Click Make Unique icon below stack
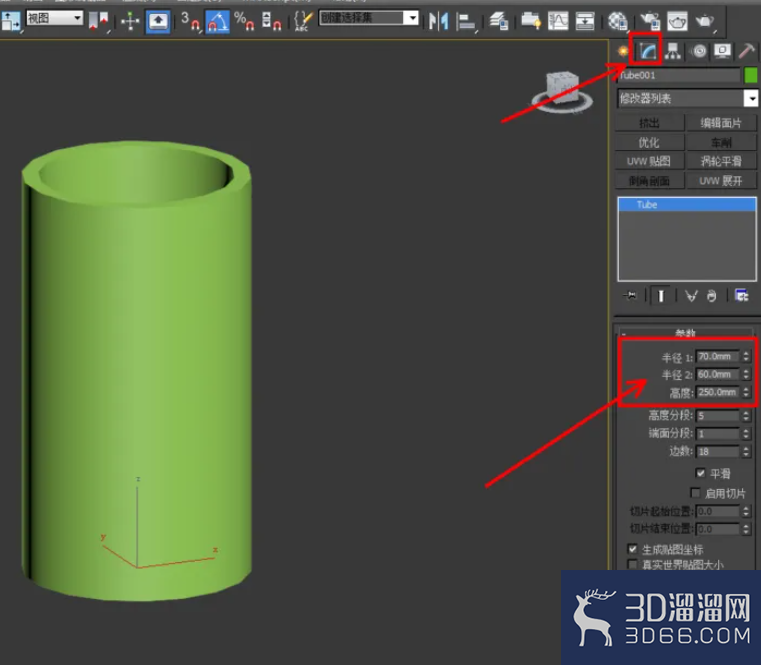This screenshot has width=761, height=665. [691, 295]
